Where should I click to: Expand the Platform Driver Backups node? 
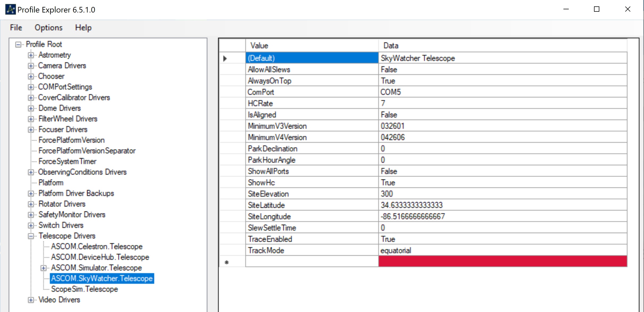31,193
